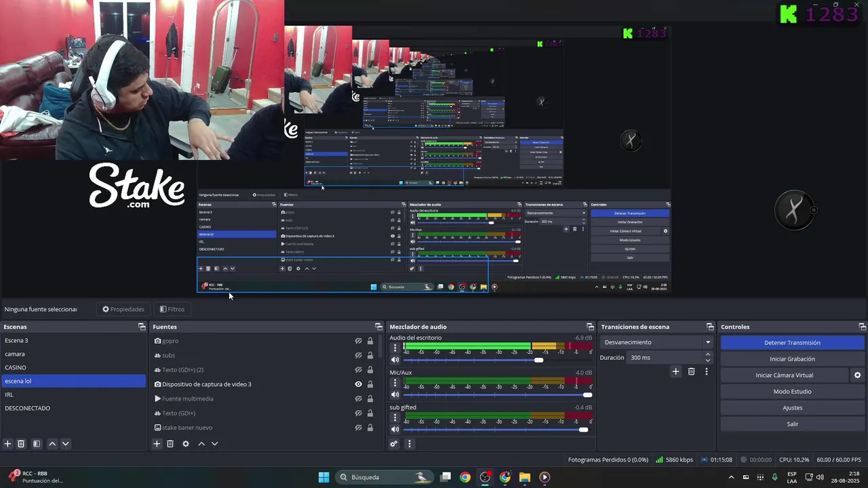868x488 pixels.
Task: Open audio mixer menu beside gears icon
Action: pyautogui.click(x=409, y=444)
